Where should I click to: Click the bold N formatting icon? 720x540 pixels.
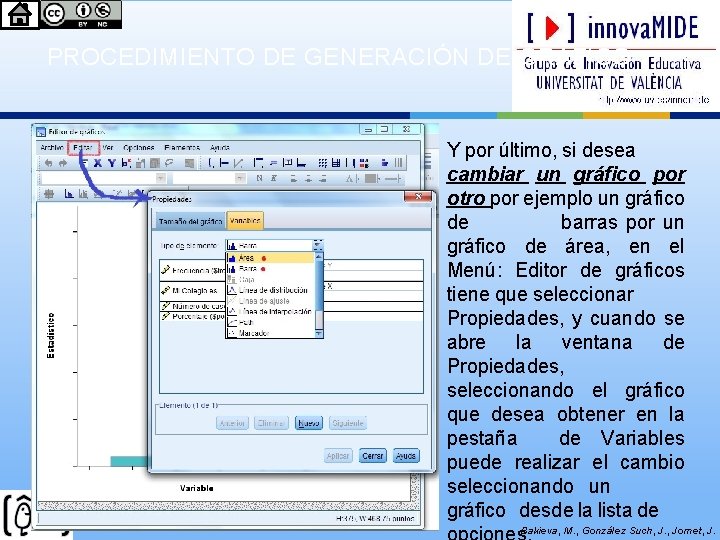pos(259,178)
